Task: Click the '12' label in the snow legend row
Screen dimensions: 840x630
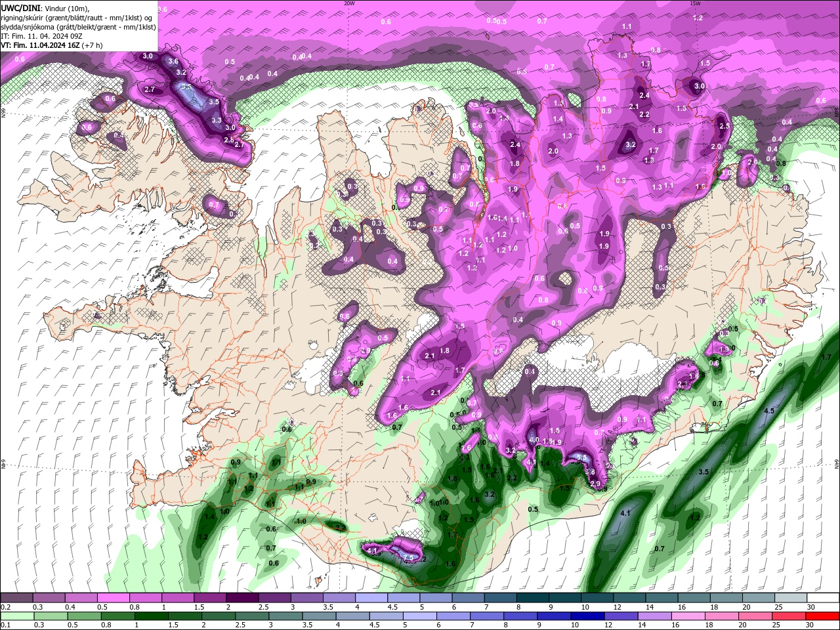Action: (x=617, y=607)
